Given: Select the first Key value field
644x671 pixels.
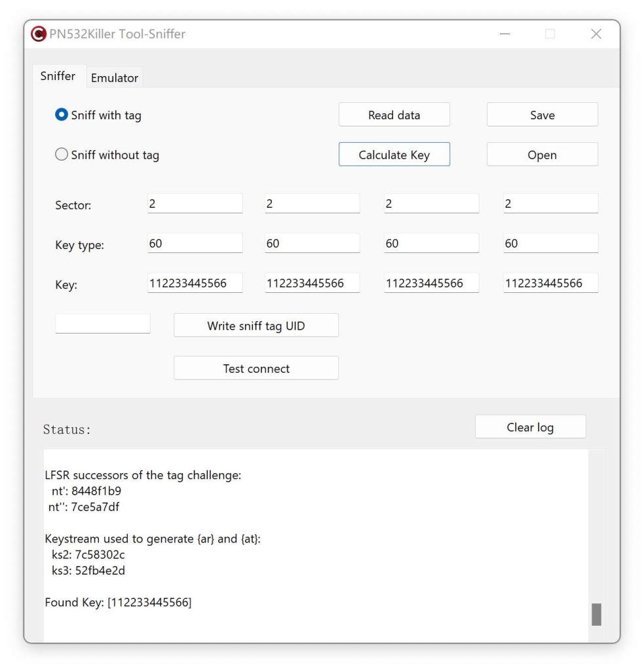Looking at the screenshot, I should pos(195,283).
